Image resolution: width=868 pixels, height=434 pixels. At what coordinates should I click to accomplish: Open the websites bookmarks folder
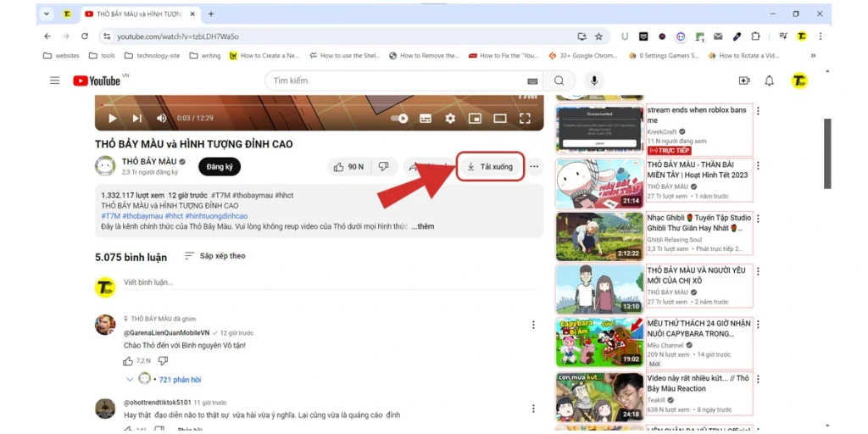(x=61, y=55)
